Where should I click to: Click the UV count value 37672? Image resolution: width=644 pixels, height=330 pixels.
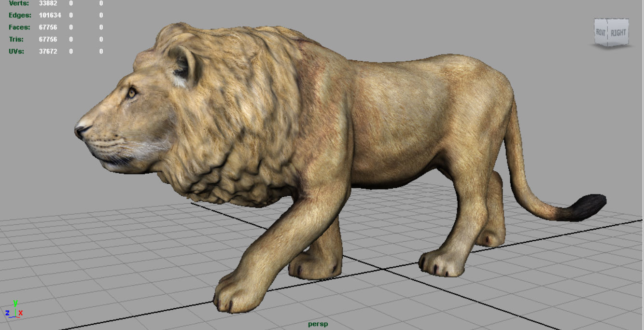[x=48, y=51]
